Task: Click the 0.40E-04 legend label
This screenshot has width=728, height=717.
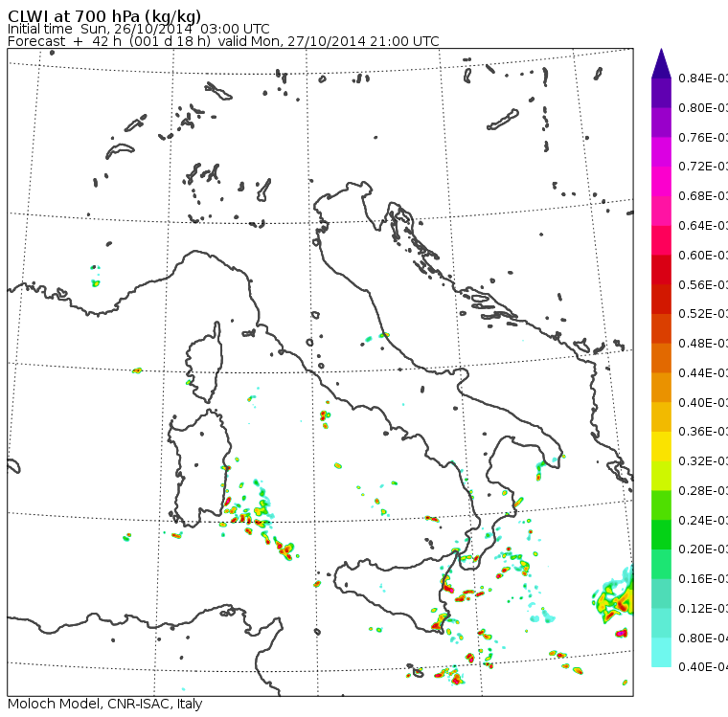Action: [703, 667]
